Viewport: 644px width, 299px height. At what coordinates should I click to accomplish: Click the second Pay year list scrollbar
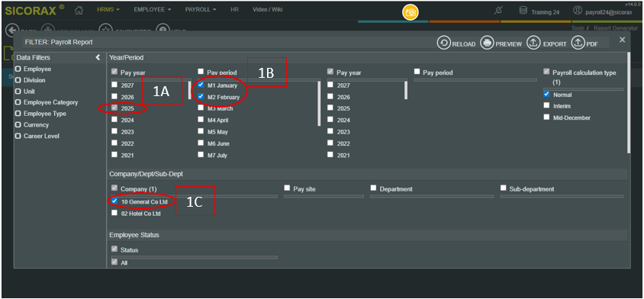406,90
